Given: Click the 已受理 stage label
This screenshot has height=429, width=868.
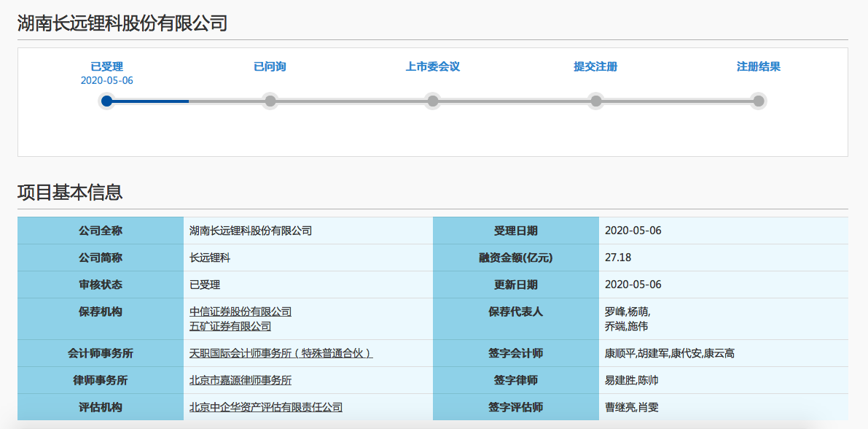Looking at the screenshot, I should [107, 66].
